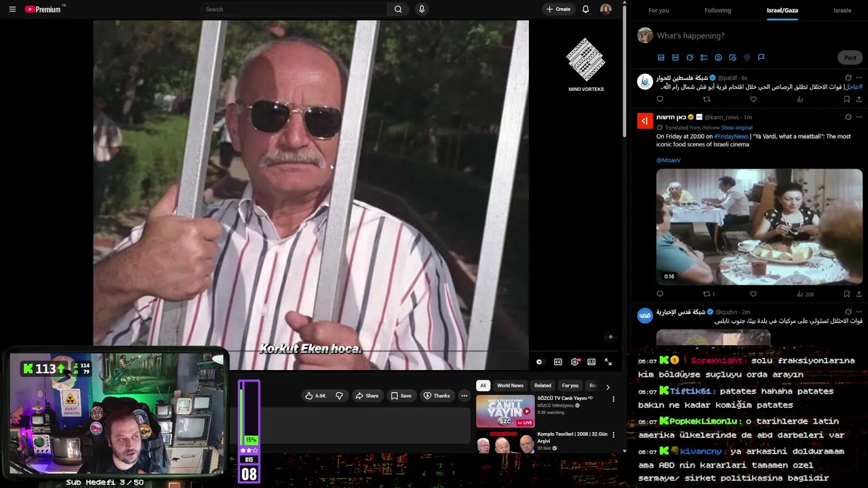Screen dimensions: 868x488
Task: Start voice search with microphone icon
Action: pos(421,9)
